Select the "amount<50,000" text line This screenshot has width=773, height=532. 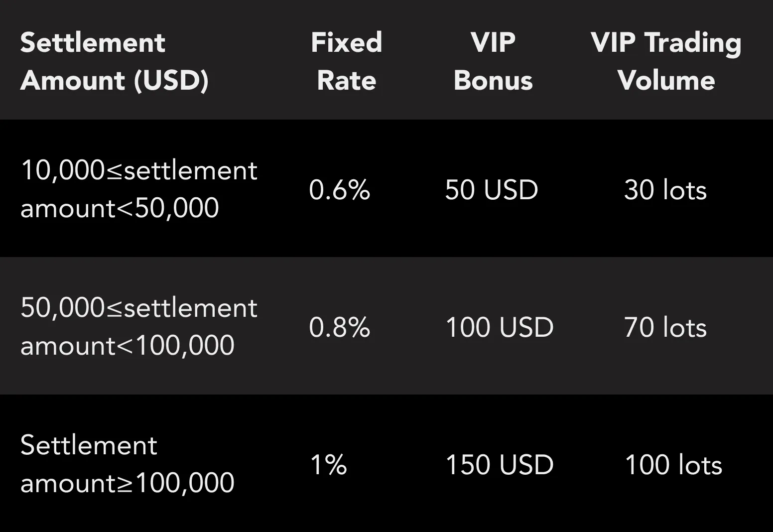point(120,208)
